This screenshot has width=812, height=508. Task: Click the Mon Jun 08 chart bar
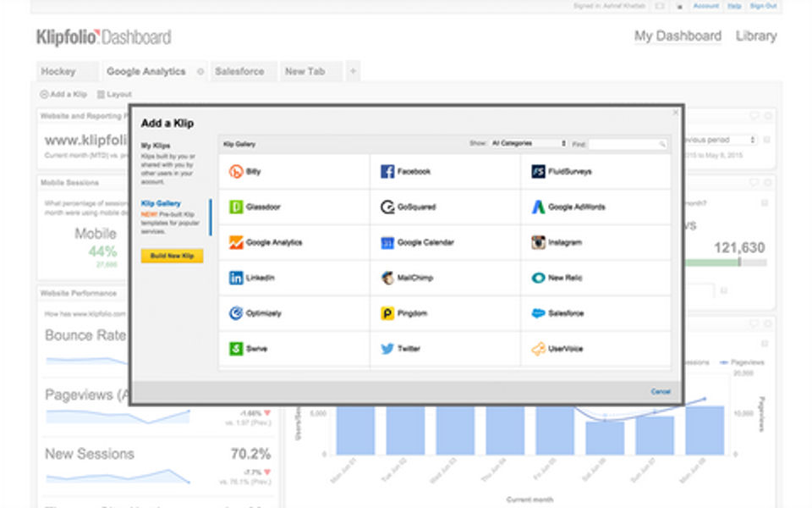(705, 430)
